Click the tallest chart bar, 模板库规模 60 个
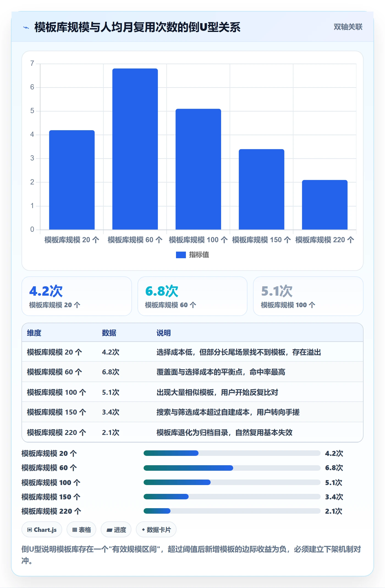 [x=135, y=149]
